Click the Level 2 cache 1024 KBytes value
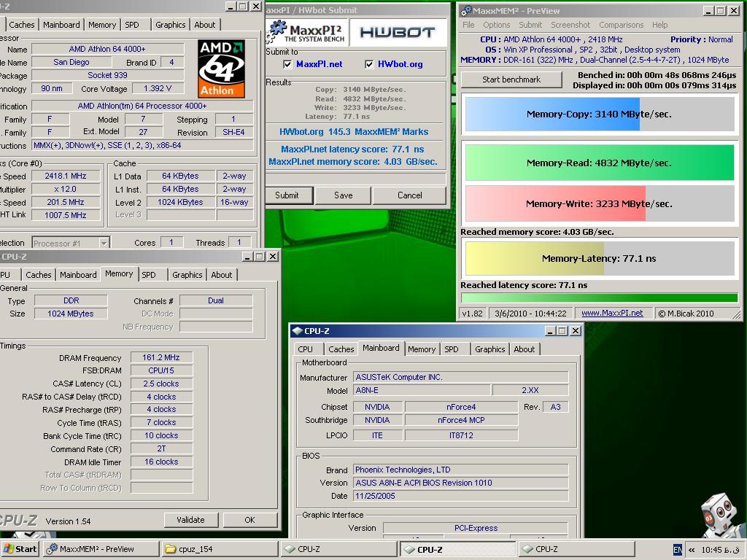 [181, 202]
